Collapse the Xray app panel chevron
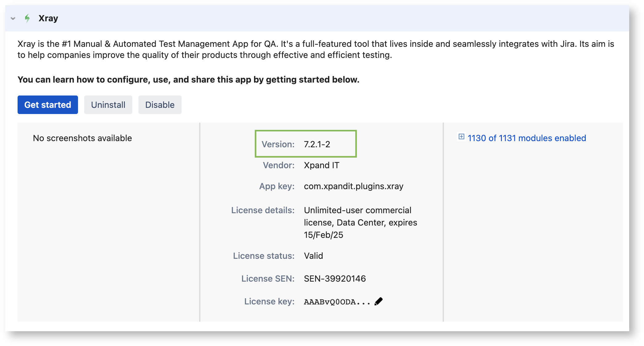Screen dimensions: 644x346 click(13, 18)
